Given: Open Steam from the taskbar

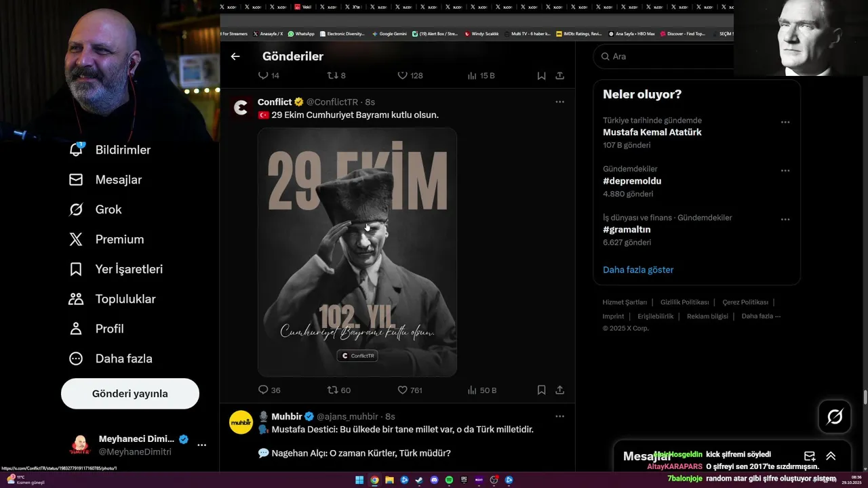Looking at the screenshot, I should (419, 480).
